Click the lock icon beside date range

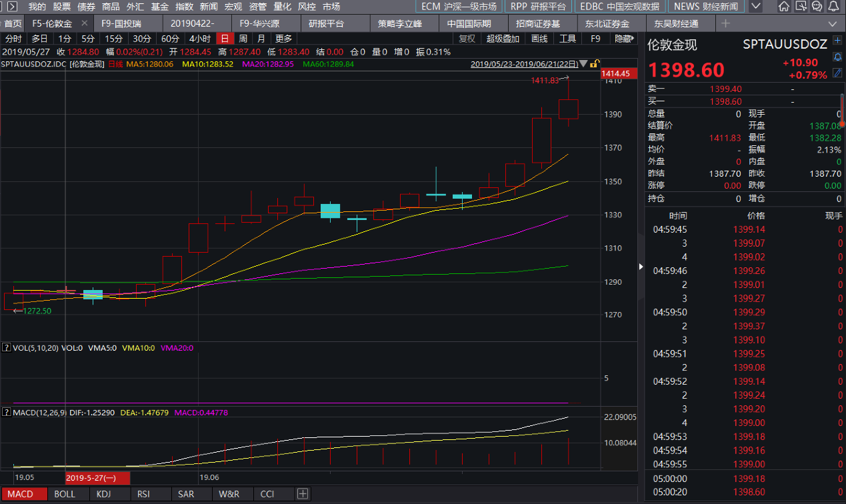tap(594, 64)
